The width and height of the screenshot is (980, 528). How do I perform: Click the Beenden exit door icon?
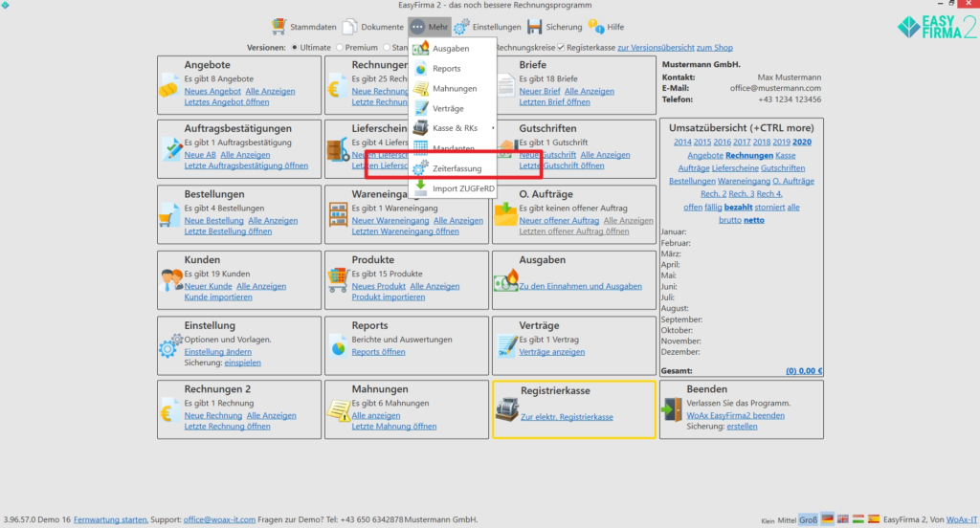coord(673,410)
